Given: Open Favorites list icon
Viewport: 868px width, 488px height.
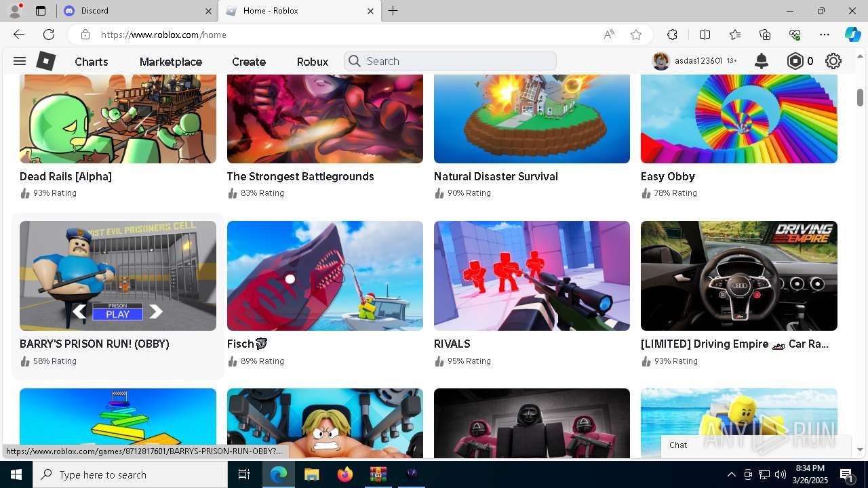Looking at the screenshot, I should click(x=735, y=35).
